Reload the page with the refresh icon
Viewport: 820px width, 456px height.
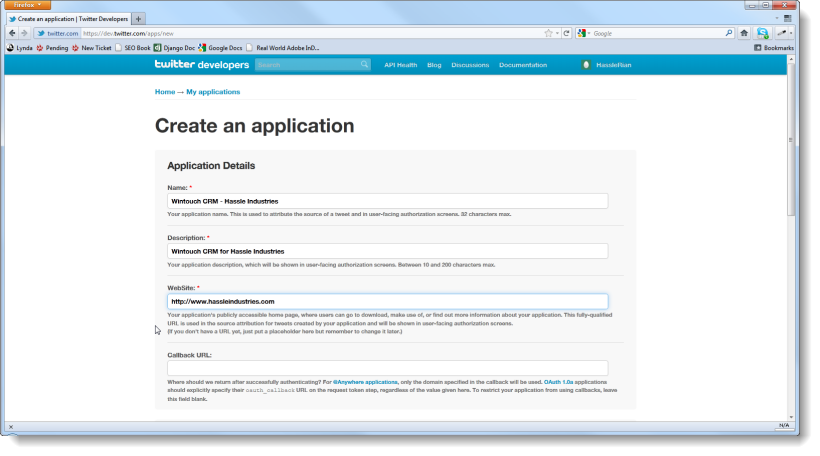566,33
